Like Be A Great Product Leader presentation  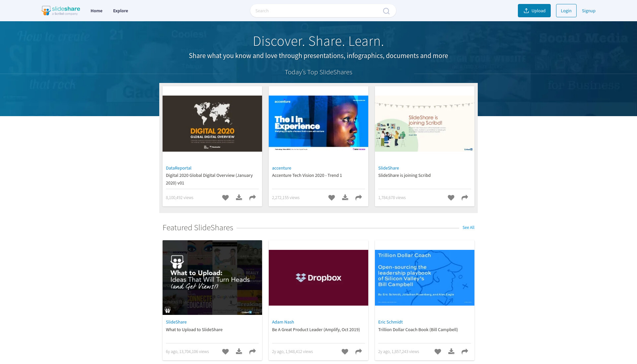(x=345, y=351)
